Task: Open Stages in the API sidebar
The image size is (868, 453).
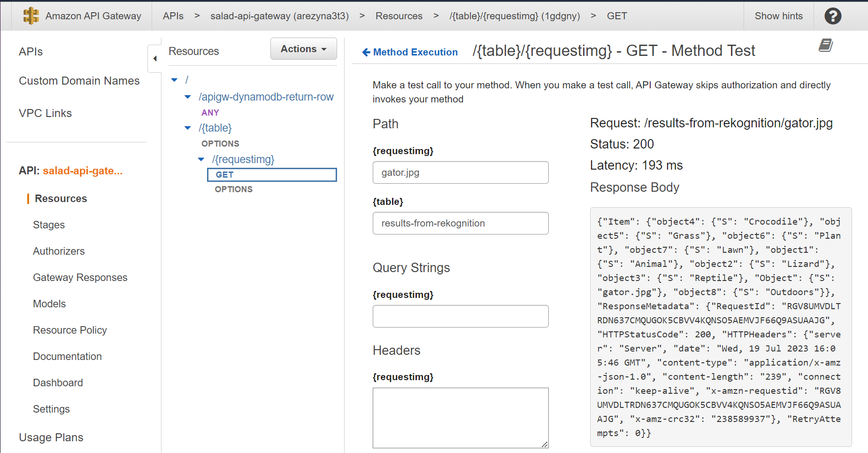Action: [49, 225]
